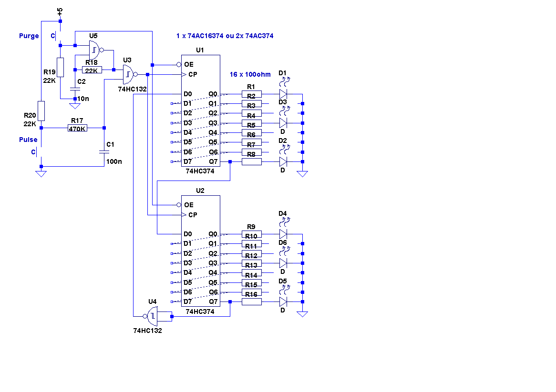Click the U1 reference designator
Image resolution: width=556 pixels, height=392 pixels.
pos(200,50)
